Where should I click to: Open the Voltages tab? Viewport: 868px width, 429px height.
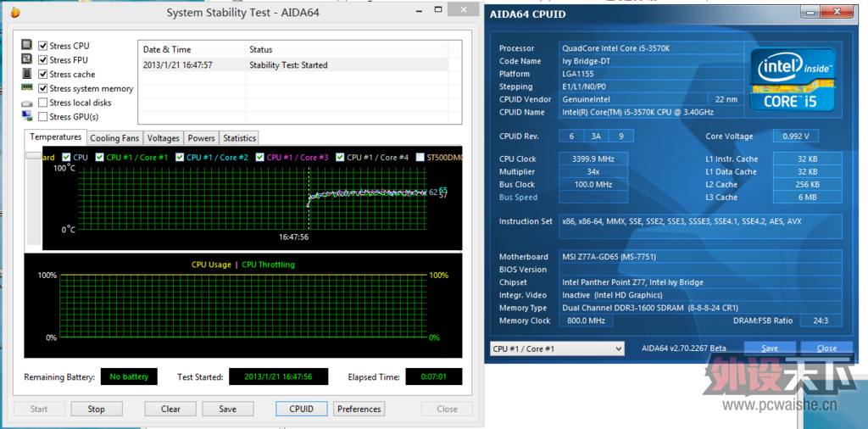point(164,138)
